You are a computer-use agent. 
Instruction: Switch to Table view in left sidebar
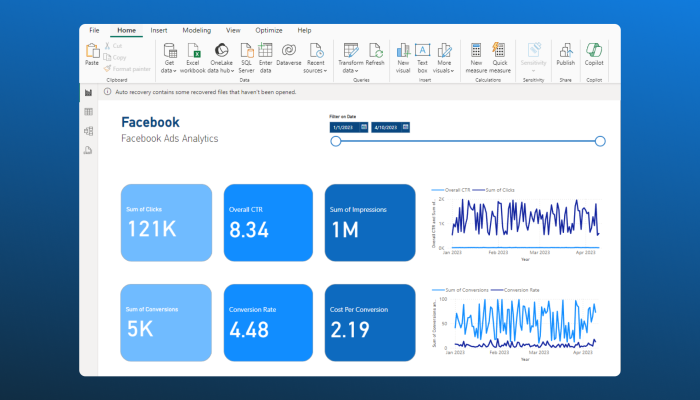(89, 112)
